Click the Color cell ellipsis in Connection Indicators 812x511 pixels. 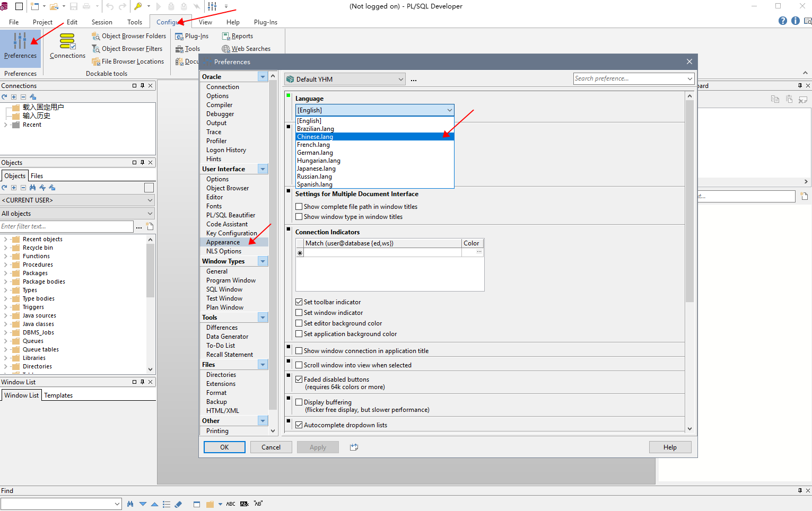click(479, 253)
